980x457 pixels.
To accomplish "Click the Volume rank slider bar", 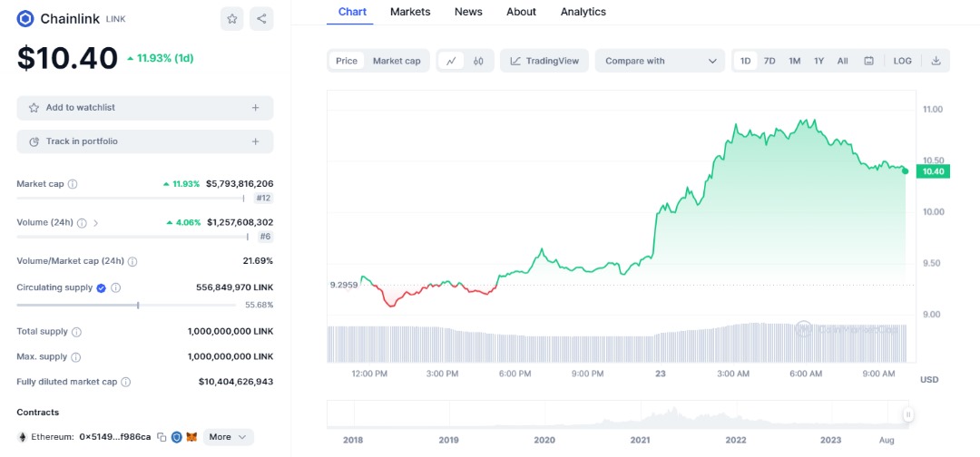I will 132,237.
